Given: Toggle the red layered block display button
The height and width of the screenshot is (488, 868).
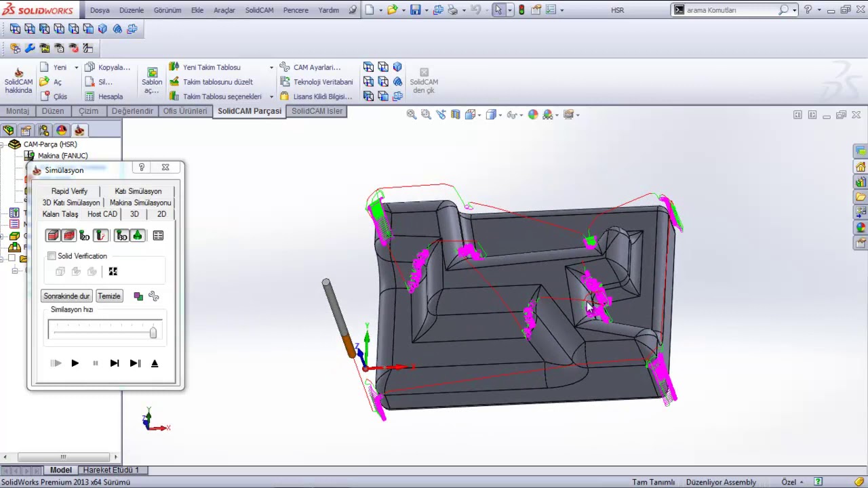Looking at the screenshot, I should click(x=68, y=235).
